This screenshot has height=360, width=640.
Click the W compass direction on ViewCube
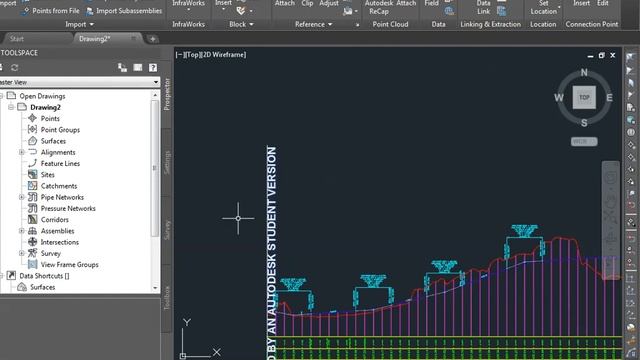point(559,98)
